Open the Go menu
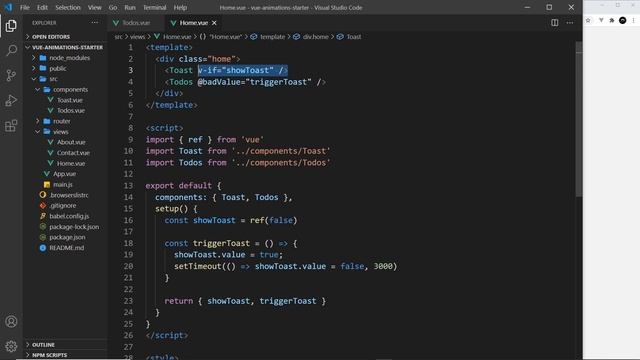 tap(113, 7)
